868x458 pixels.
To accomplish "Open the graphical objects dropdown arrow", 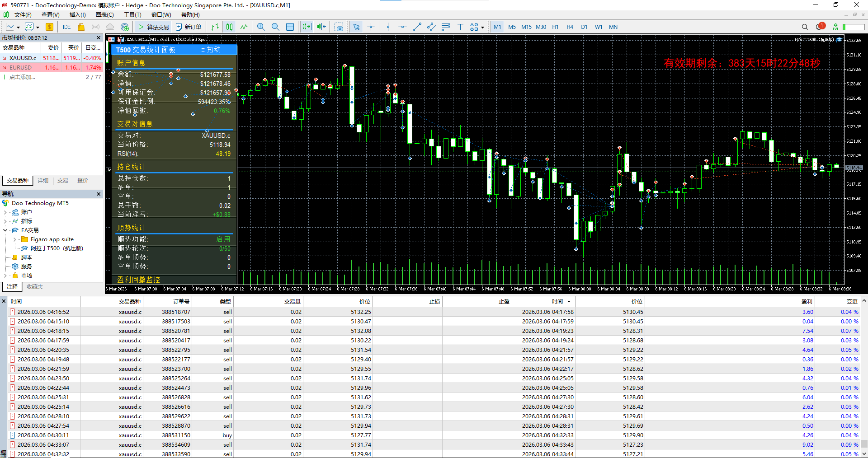I will 483,27.
